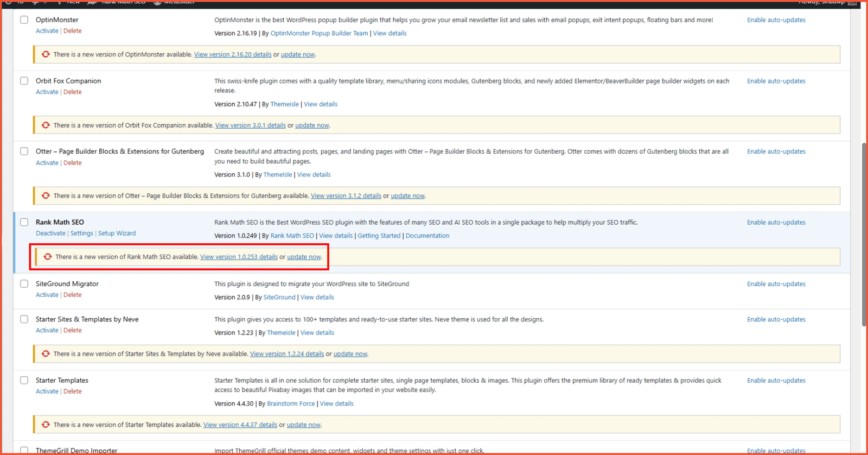Delete Orbit Fox Companion plugin
The height and width of the screenshot is (455, 868).
(x=73, y=92)
